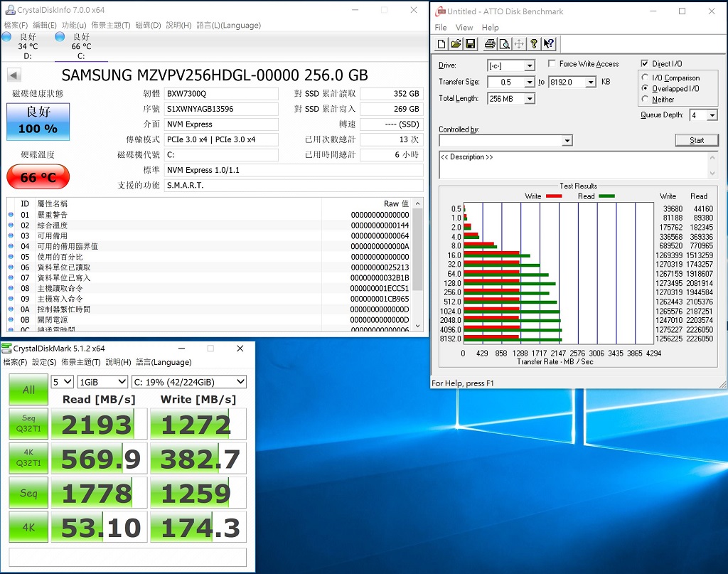Screen dimensions: 728x574
Task: Open the 1GiB test size dropdown
Action: [102, 382]
